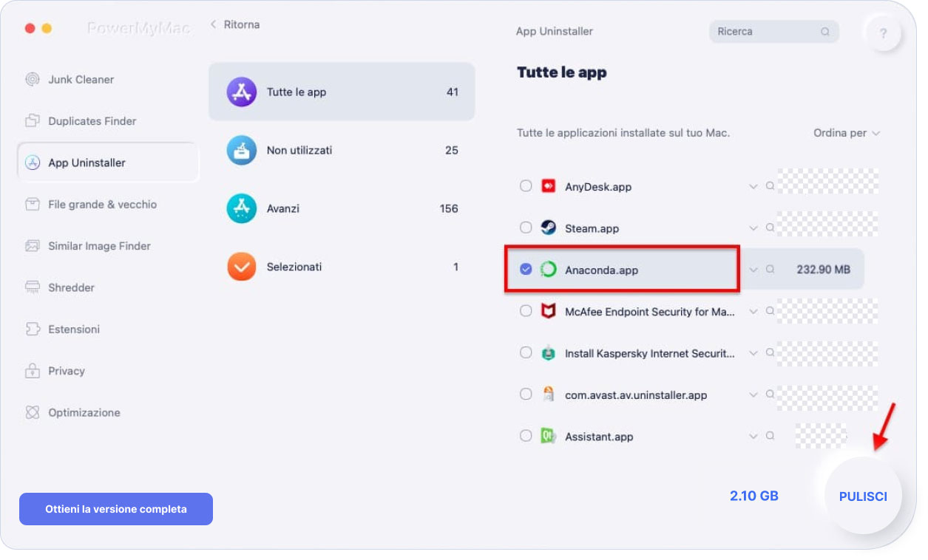Click the Privacy lock icon

point(33,371)
